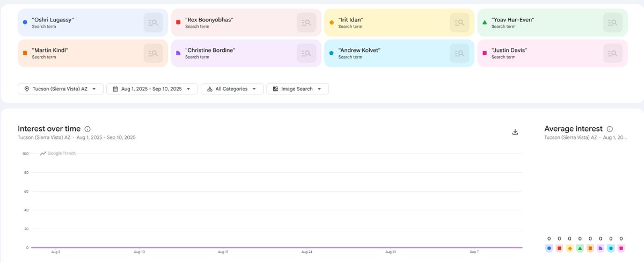The width and height of the screenshot is (644, 263).
Task: Click teal legend chip in Average interest chart
Action: click(611, 249)
